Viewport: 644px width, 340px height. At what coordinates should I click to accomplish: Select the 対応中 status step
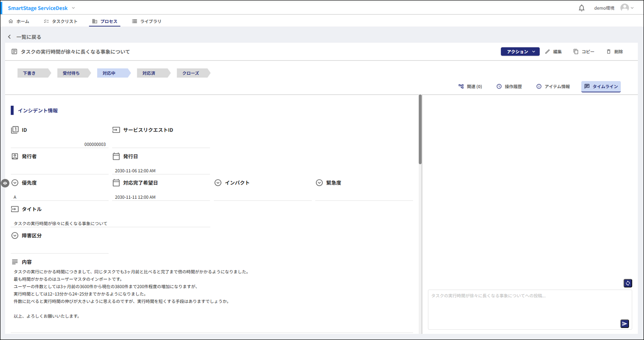pyautogui.click(x=113, y=73)
